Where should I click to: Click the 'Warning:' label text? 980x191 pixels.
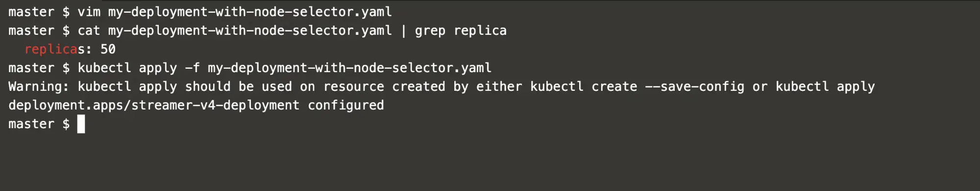tap(39, 86)
